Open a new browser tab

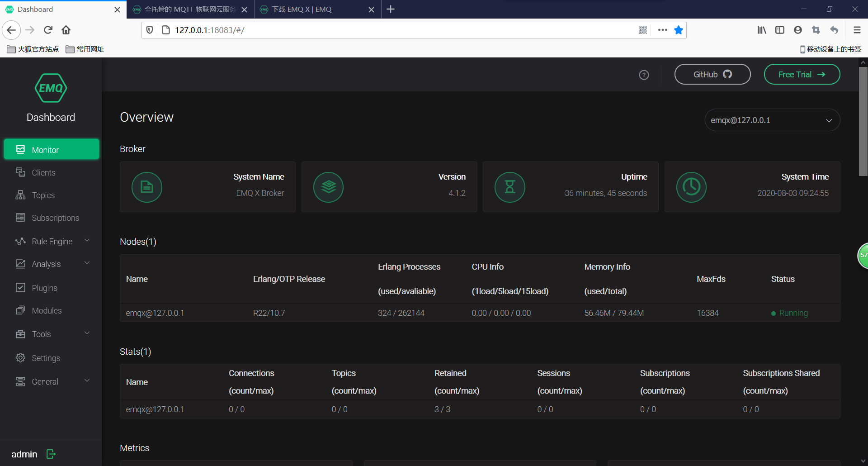pyautogui.click(x=391, y=9)
